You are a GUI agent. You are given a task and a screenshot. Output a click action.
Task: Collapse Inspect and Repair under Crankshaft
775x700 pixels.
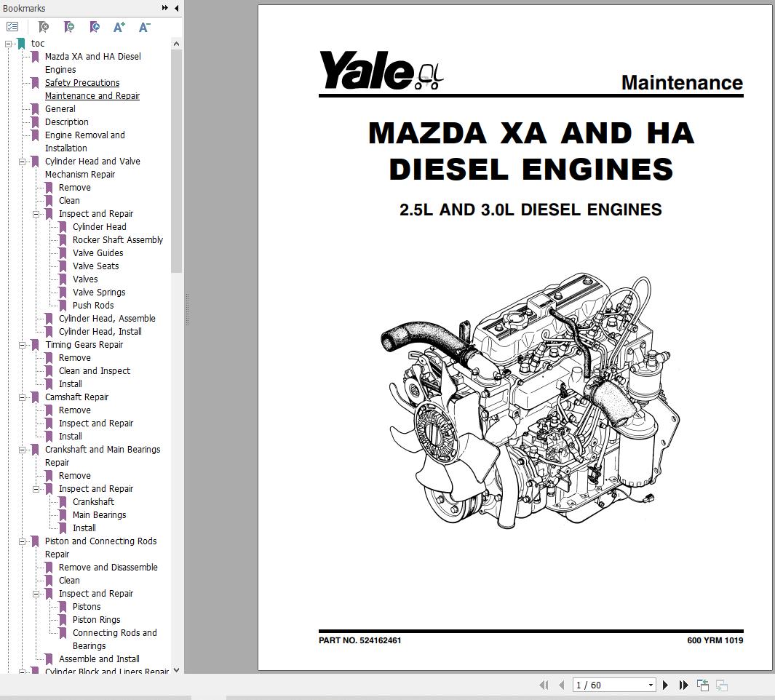point(36,489)
